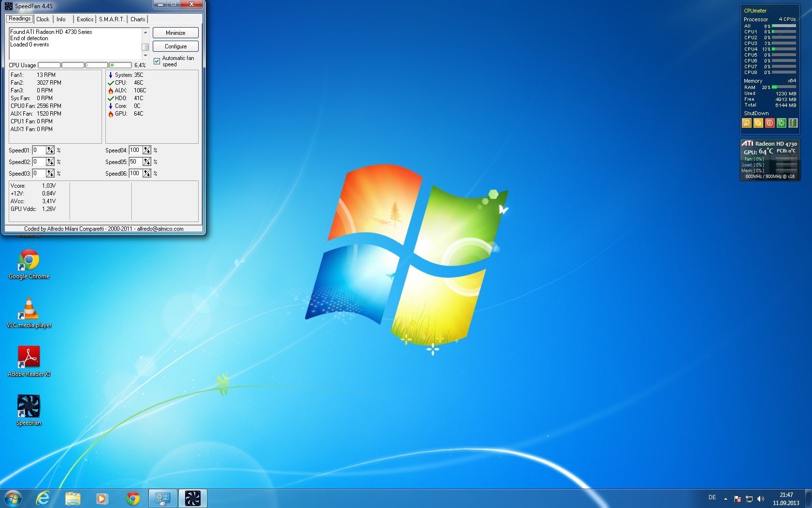Open the Action Center flag icon
The width and height of the screenshot is (812, 508).
point(738,499)
